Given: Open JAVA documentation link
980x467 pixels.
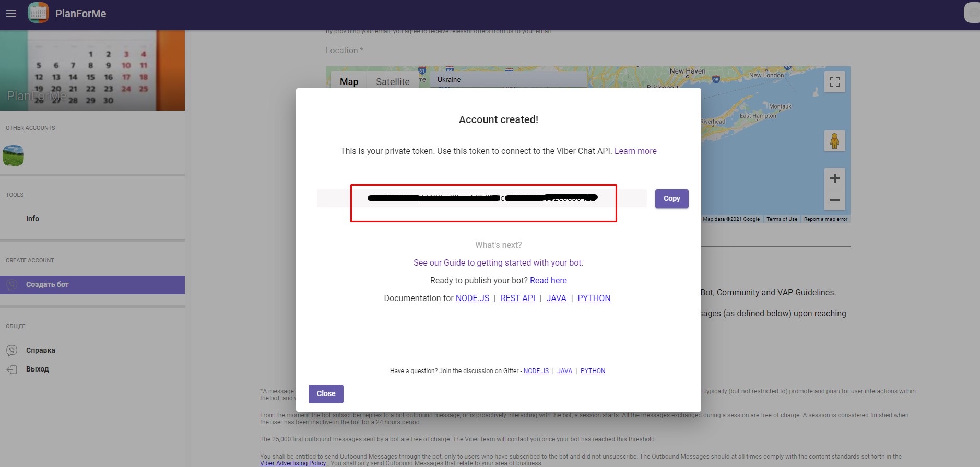Looking at the screenshot, I should click(556, 298).
